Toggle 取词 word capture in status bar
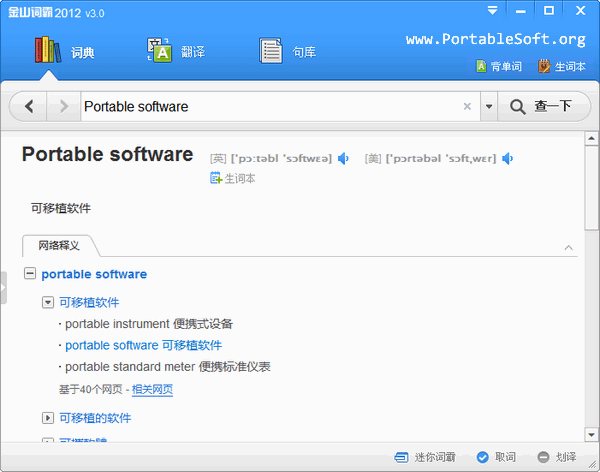 pos(497,457)
